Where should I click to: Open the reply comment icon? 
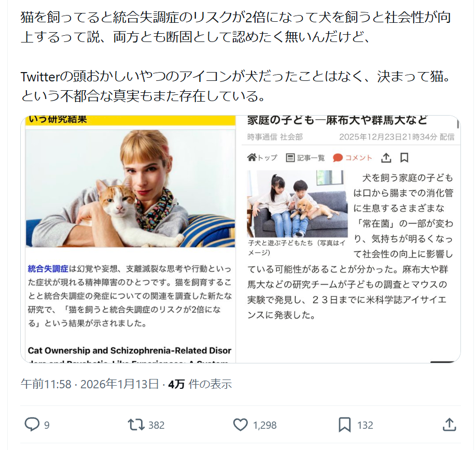(32, 425)
